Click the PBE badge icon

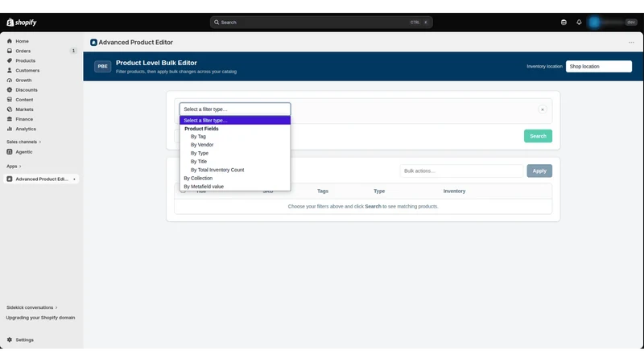103,66
